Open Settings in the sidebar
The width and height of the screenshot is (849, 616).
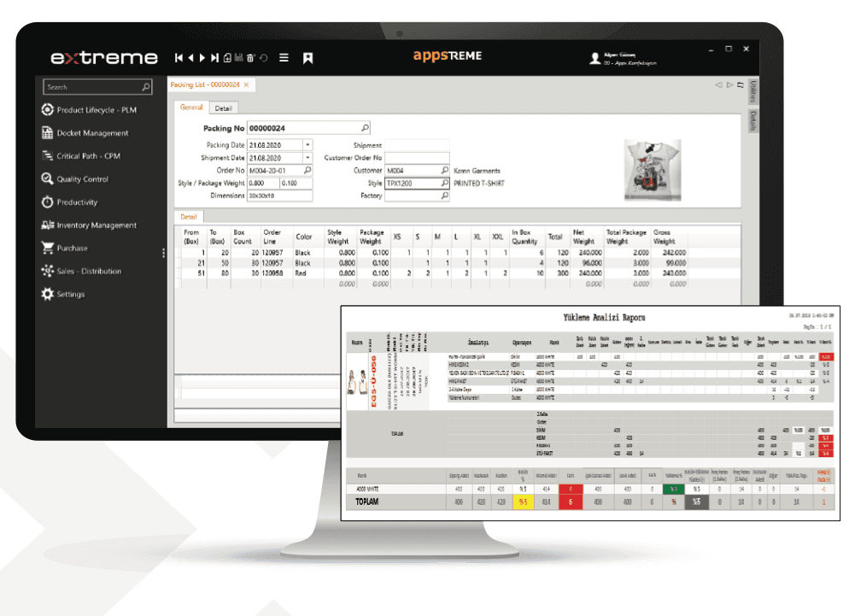[x=63, y=294]
